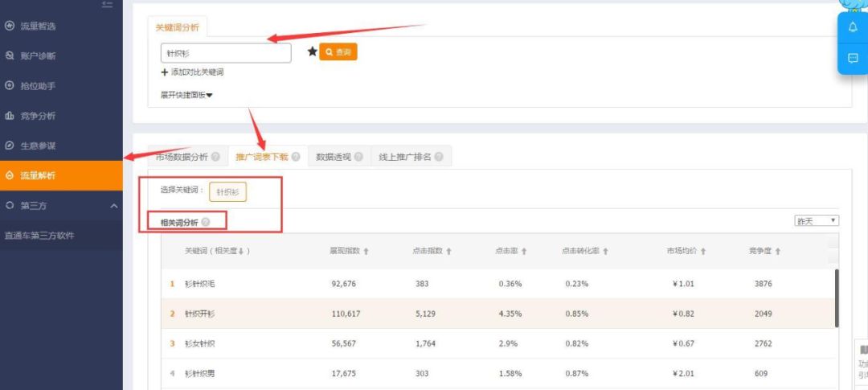Select the 针织衫 keyword chip
The width and height of the screenshot is (868, 390).
(x=227, y=192)
